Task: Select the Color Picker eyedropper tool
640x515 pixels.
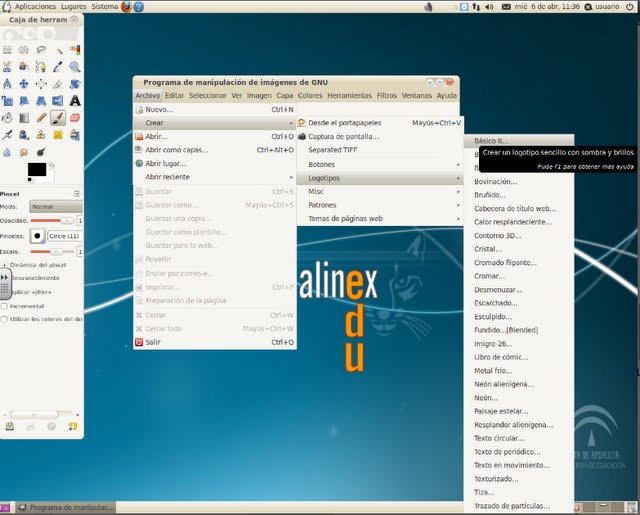Action: pos(58,67)
